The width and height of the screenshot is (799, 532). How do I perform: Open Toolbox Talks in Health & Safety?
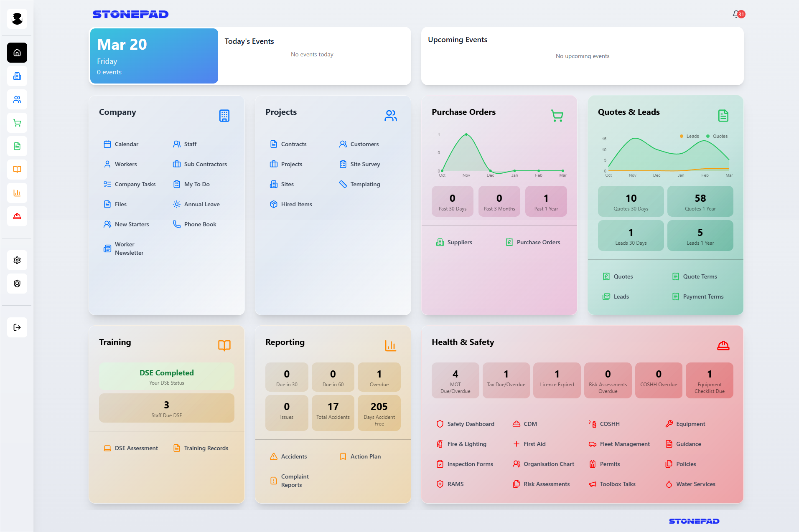[x=618, y=484]
